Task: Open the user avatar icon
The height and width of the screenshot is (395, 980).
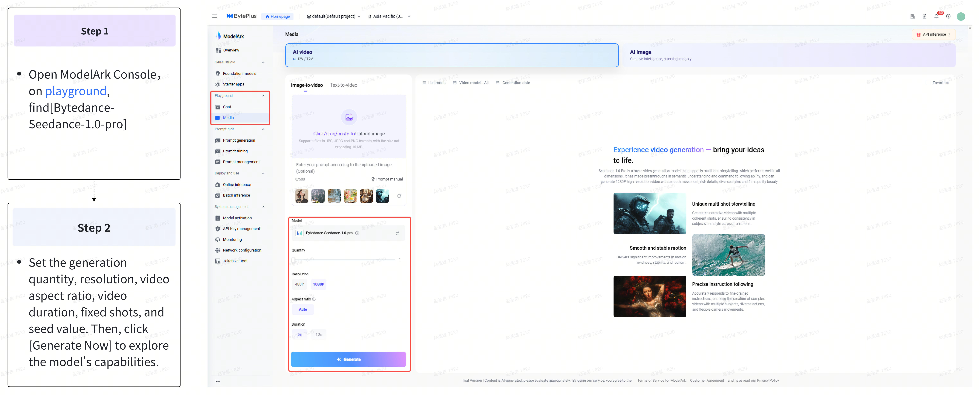Action: click(961, 16)
